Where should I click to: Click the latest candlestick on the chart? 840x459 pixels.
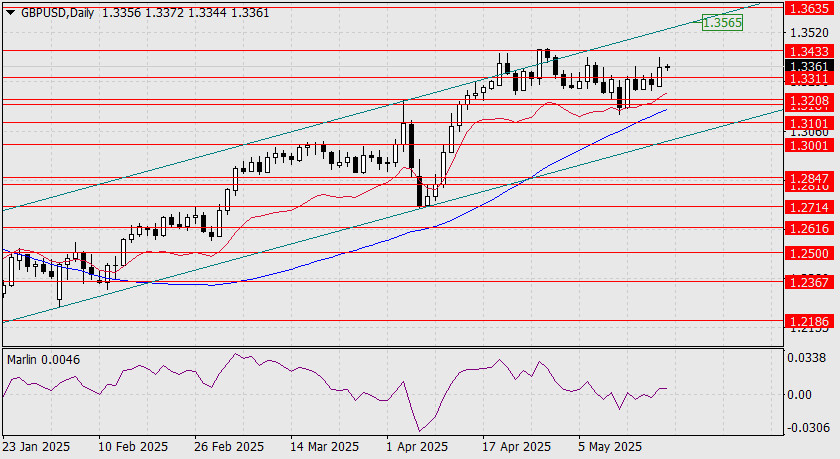coord(667,67)
